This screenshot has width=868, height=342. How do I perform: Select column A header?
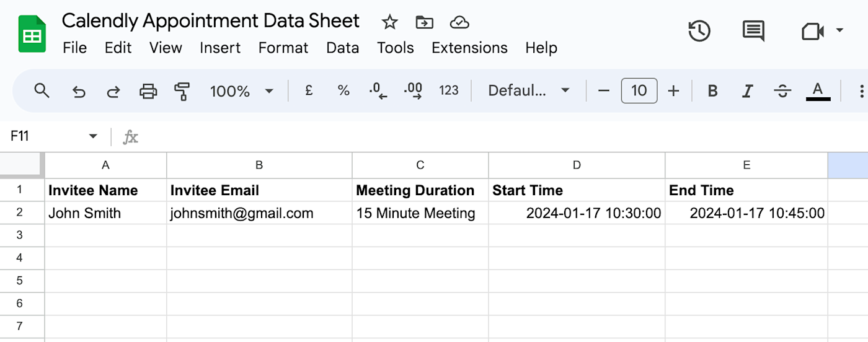point(105,165)
